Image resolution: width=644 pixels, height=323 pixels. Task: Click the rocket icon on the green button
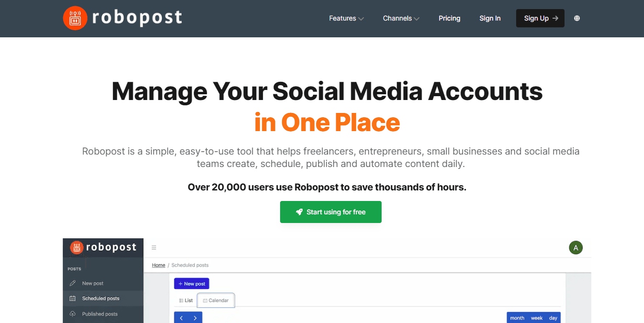[x=299, y=212]
